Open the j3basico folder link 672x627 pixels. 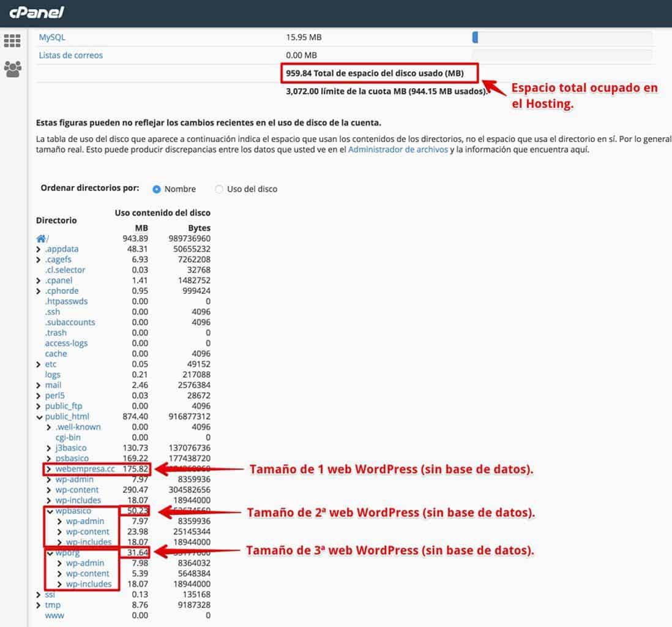click(71, 448)
